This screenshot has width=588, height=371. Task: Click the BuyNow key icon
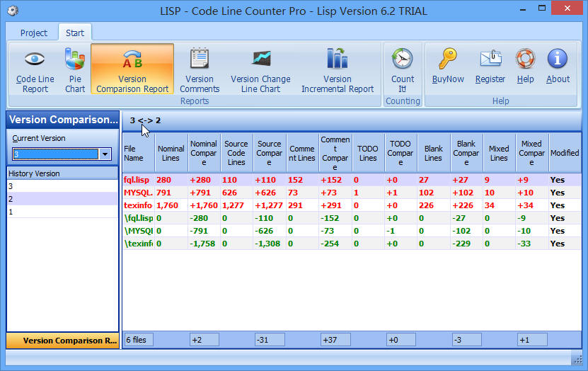(x=448, y=59)
